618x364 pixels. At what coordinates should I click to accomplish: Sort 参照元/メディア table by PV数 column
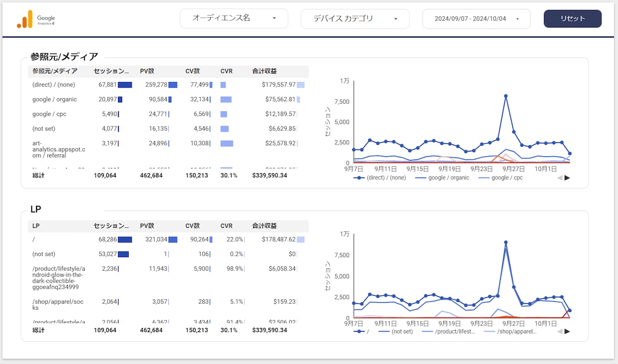tap(147, 71)
